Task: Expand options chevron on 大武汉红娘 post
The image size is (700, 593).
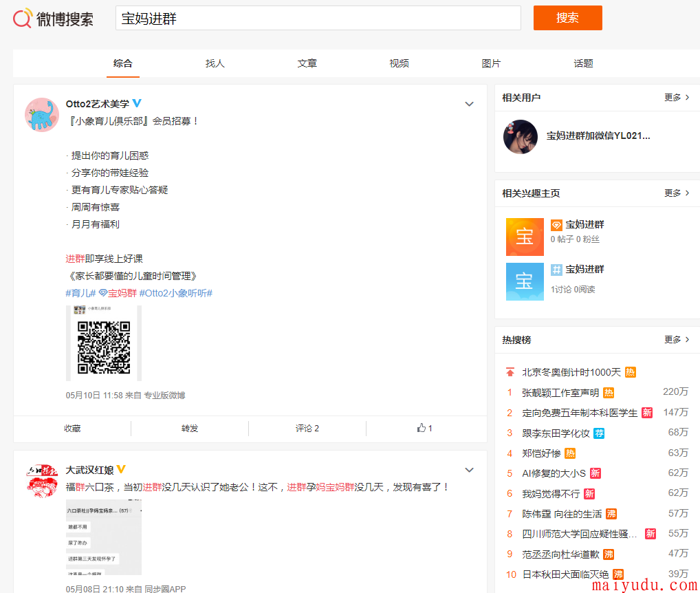Action: click(x=469, y=470)
